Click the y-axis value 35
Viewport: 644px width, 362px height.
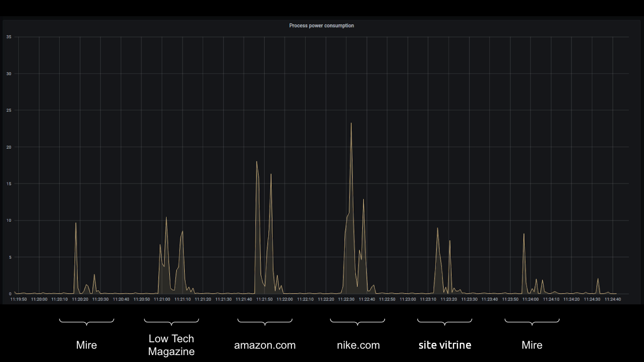pos(8,37)
